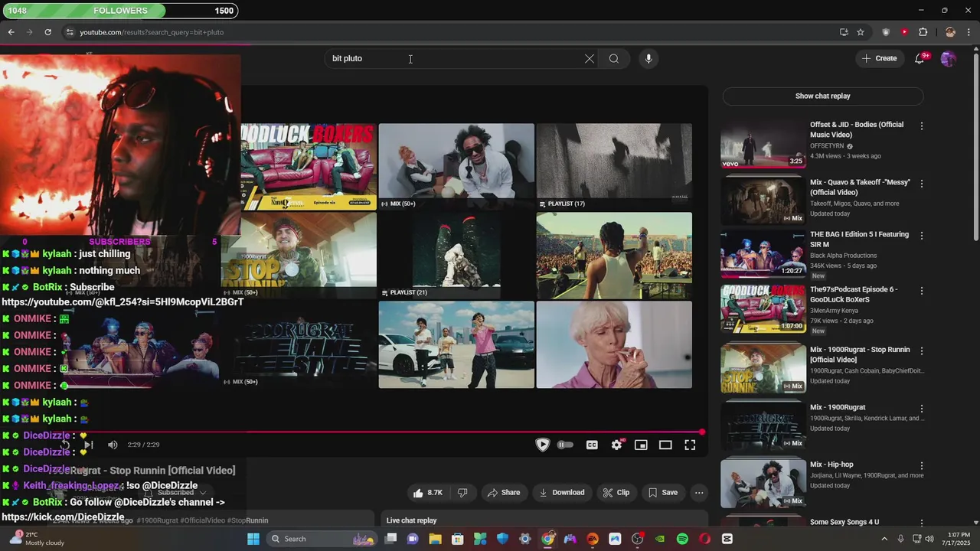Click the red YouTube extension icon
The image size is (980, 551).
[904, 32]
